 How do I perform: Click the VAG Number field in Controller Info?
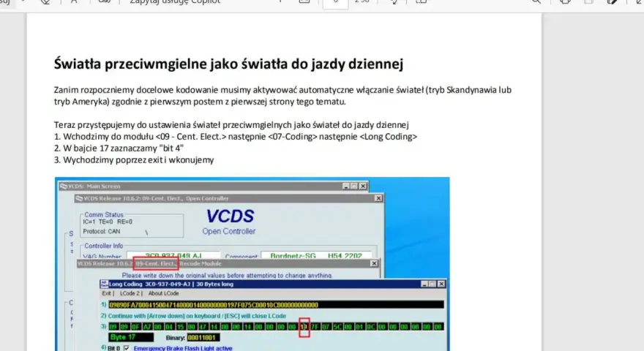tap(173, 255)
